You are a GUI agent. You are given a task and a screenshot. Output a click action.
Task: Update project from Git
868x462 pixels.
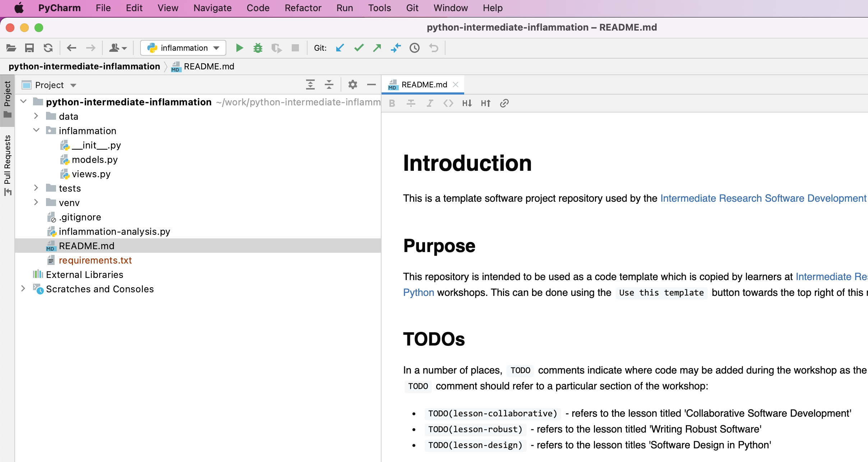point(340,47)
